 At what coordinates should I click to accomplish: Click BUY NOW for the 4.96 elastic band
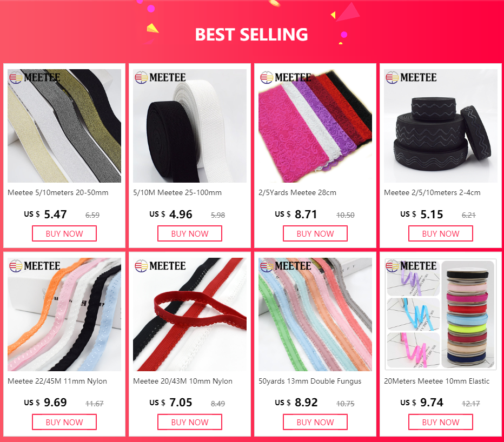pos(190,233)
